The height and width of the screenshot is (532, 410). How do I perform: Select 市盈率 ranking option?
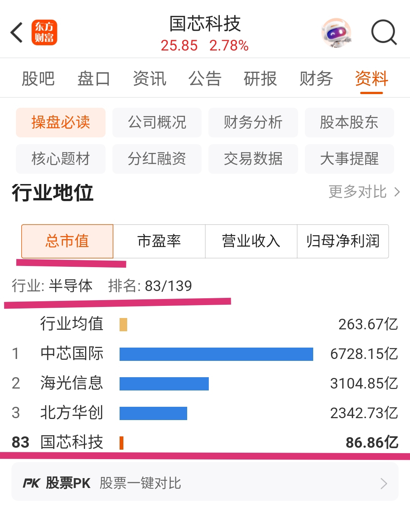point(159,241)
